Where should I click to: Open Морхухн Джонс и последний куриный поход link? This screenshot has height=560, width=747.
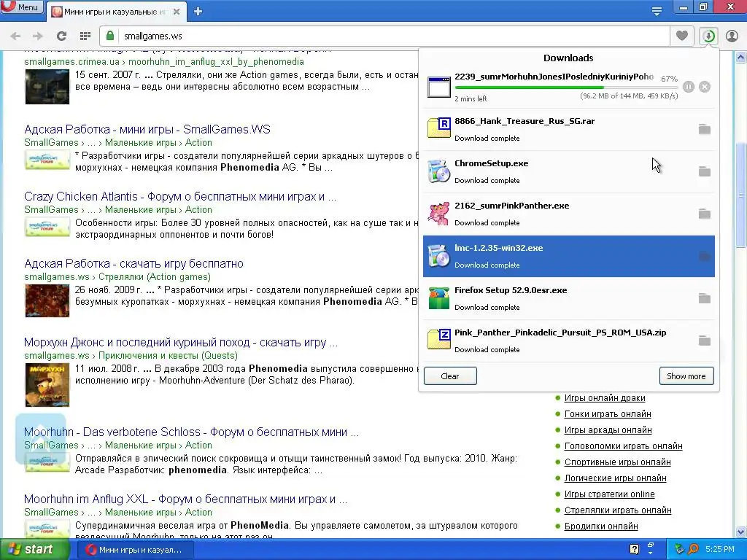pyautogui.click(x=181, y=343)
